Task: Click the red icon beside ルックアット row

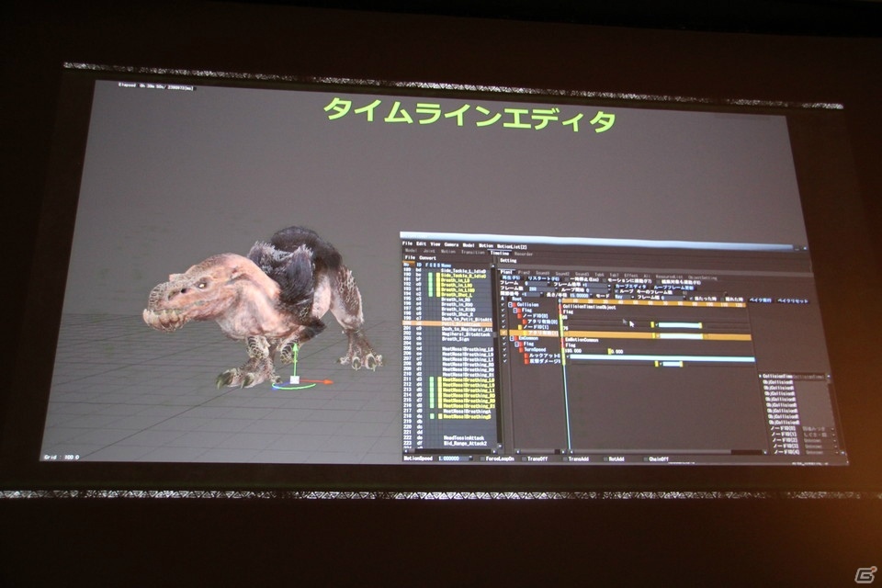Action: 526,356
